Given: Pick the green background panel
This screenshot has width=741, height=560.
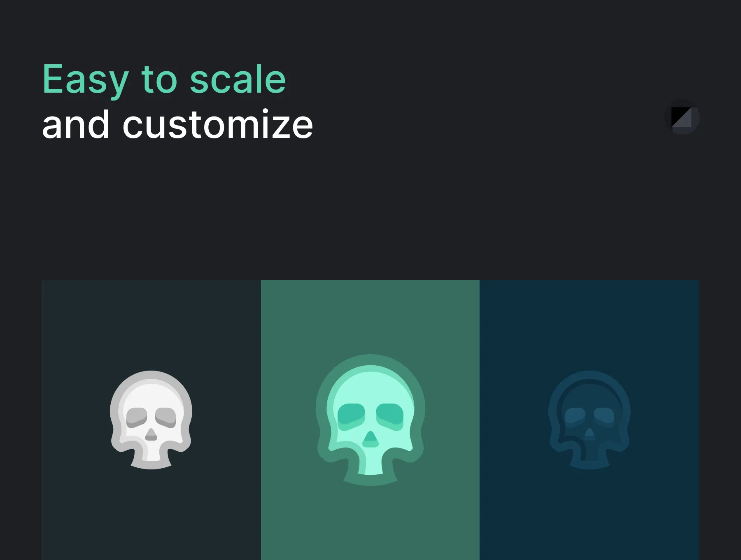Looking at the screenshot, I should tap(370, 420).
